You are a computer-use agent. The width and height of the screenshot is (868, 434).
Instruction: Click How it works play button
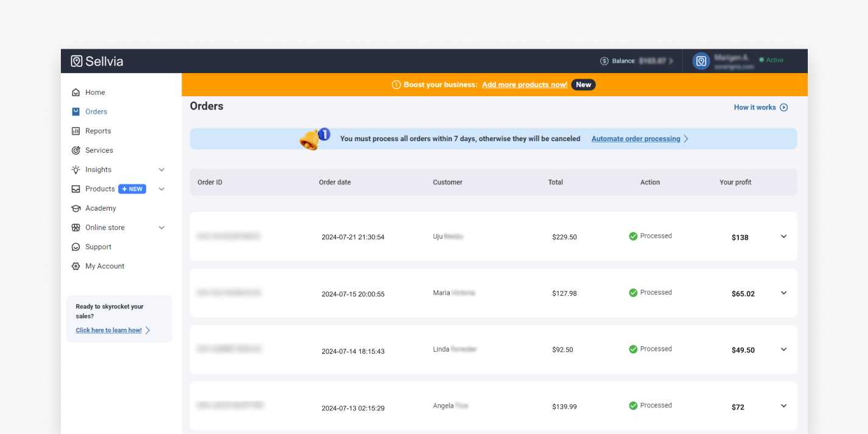tap(784, 108)
